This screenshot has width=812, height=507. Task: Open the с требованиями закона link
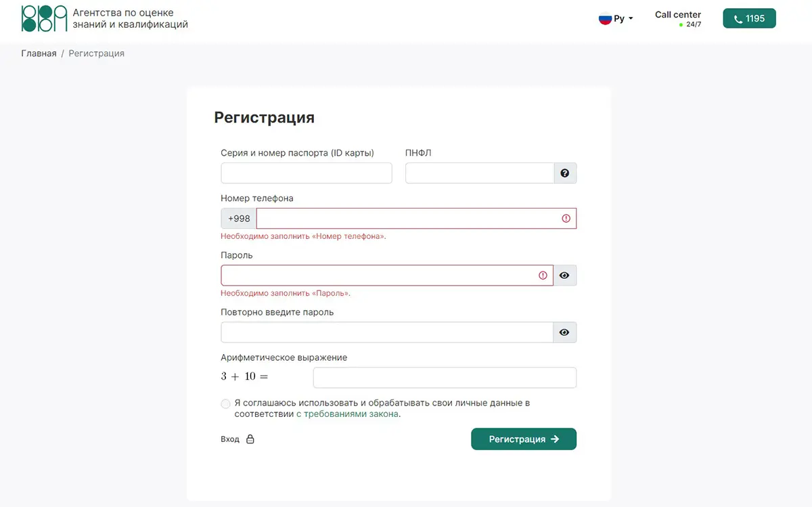coord(347,414)
